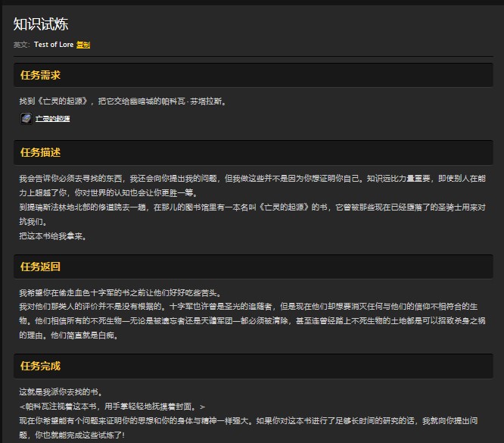The height and width of the screenshot is (443, 504).
Task: Click the 亡灵的起源 book item icon
Action: coord(26,119)
